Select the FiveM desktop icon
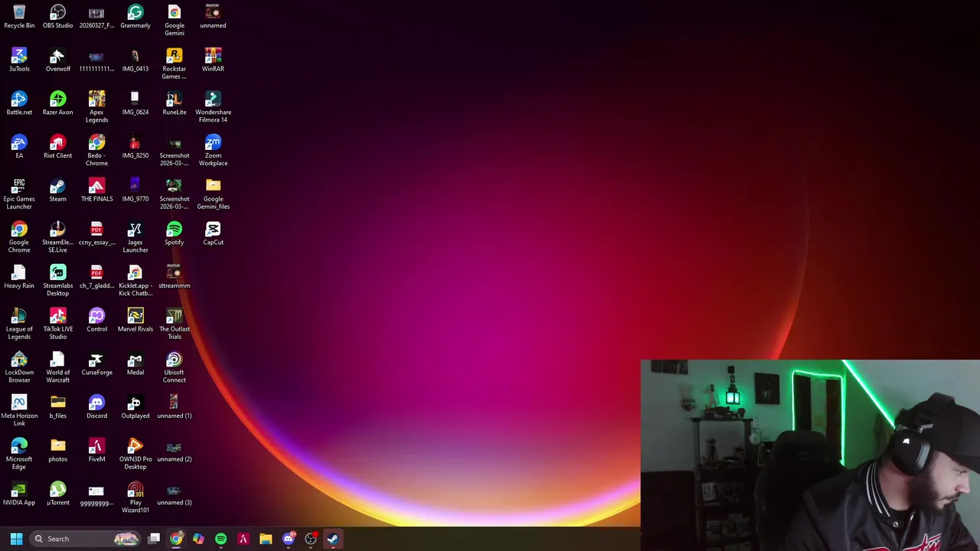The height and width of the screenshot is (551, 980). coord(96,450)
